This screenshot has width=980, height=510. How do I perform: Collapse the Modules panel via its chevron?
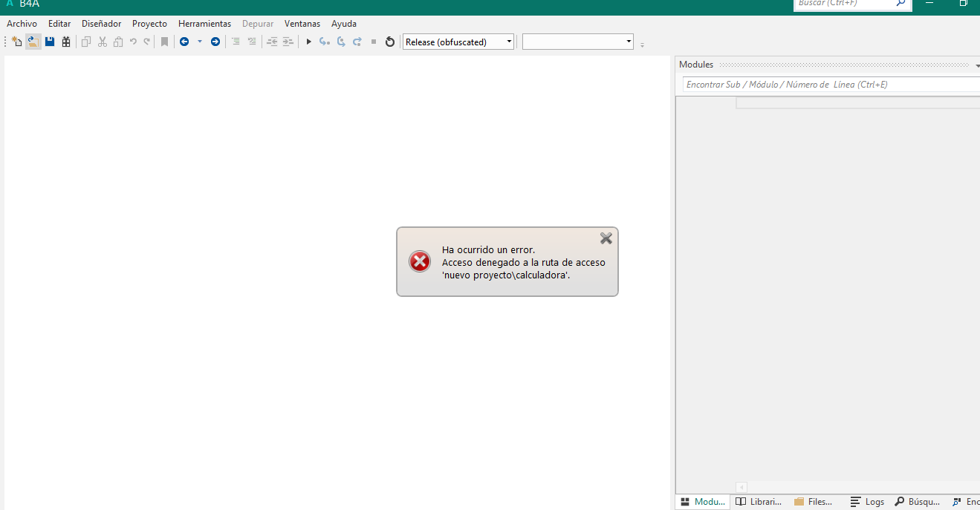pos(976,65)
